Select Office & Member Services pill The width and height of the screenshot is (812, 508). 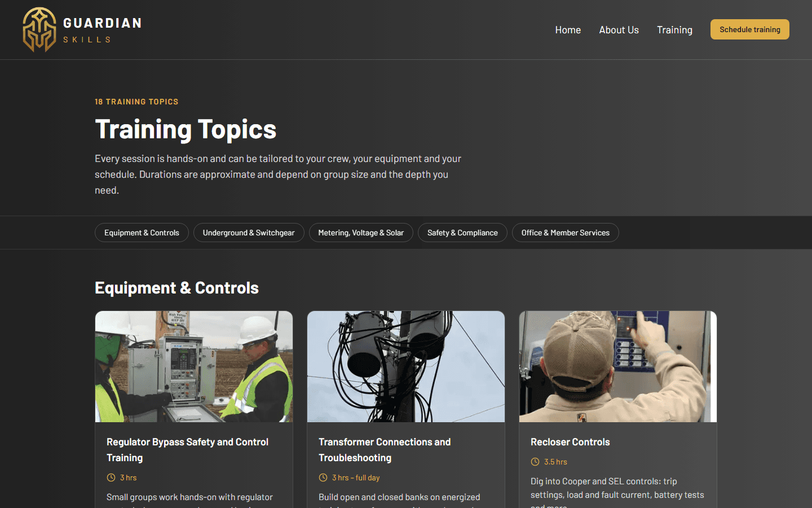pos(566,233)
